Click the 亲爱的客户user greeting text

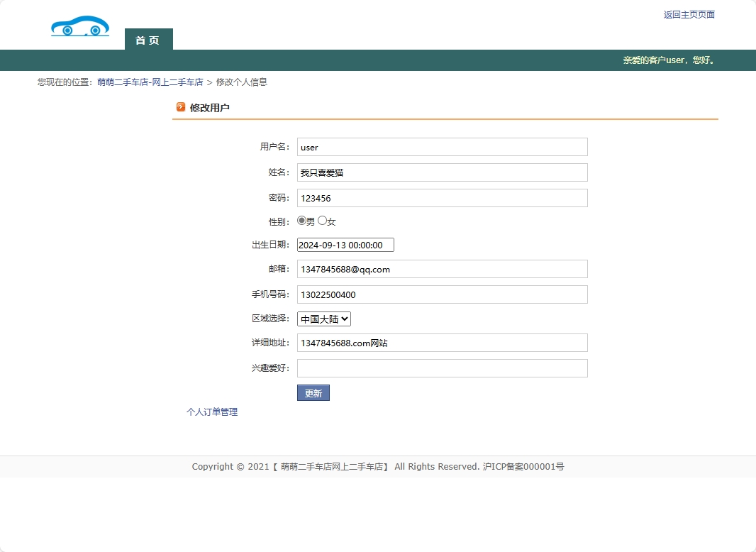point(669,60)
